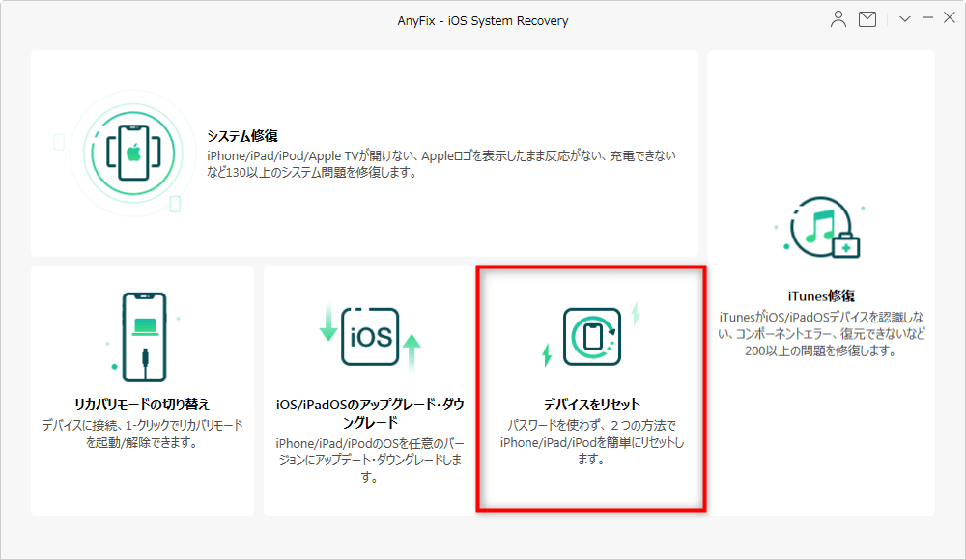Minimize the AnyFix window
The width and height of the screenshot is (966, 560).
pyautogui.click(x=927, y=18)
